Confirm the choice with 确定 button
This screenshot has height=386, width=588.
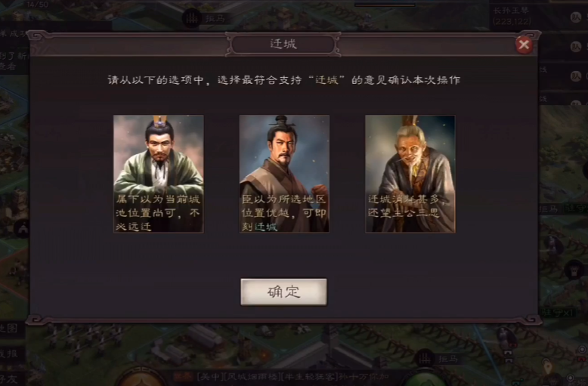point(283,292)
